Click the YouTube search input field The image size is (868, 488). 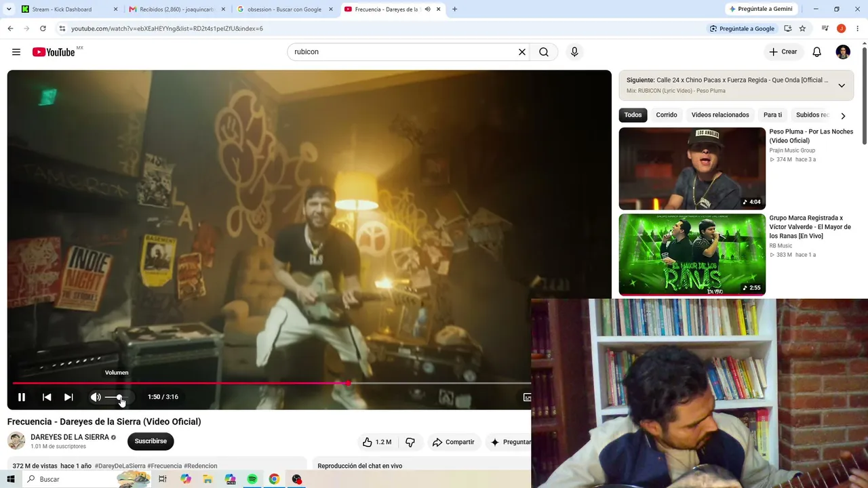[403, 52]
